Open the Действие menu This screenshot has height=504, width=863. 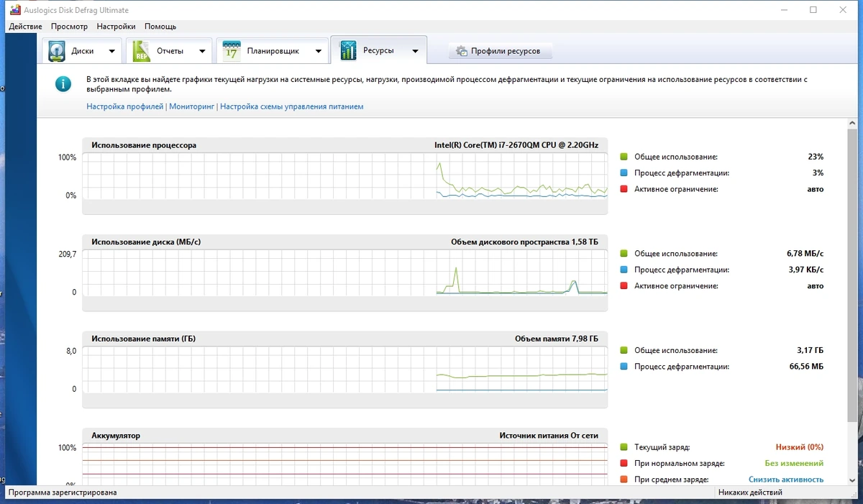coord(25,27)
